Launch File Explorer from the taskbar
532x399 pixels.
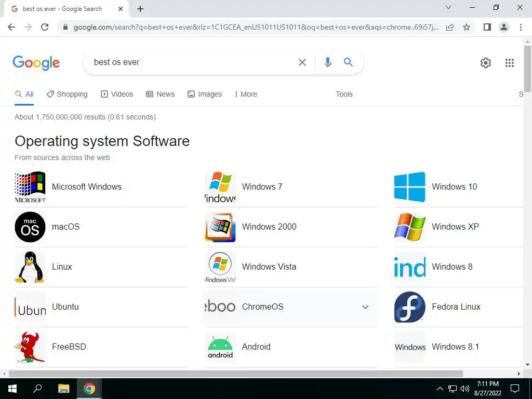(63, 389)
